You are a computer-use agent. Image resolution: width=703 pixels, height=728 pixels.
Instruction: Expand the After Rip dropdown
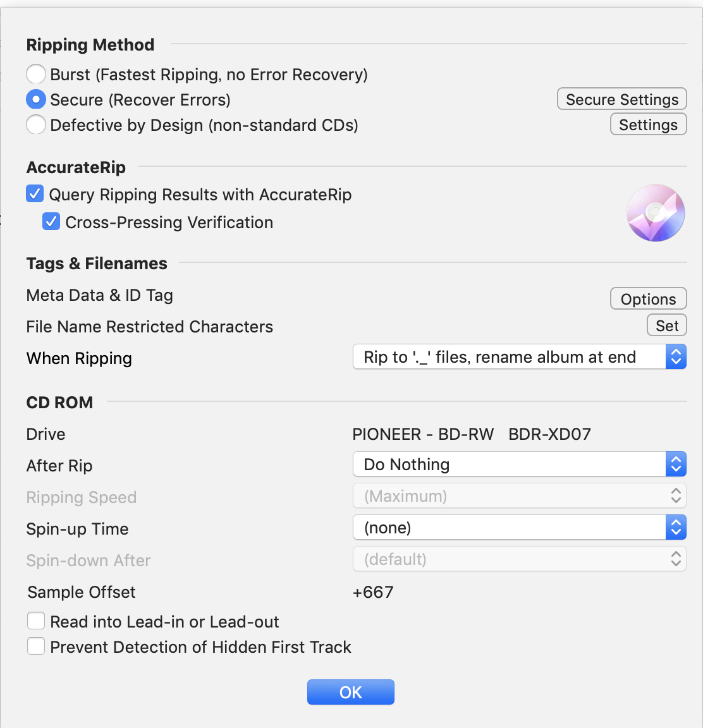tap(520, 464)
